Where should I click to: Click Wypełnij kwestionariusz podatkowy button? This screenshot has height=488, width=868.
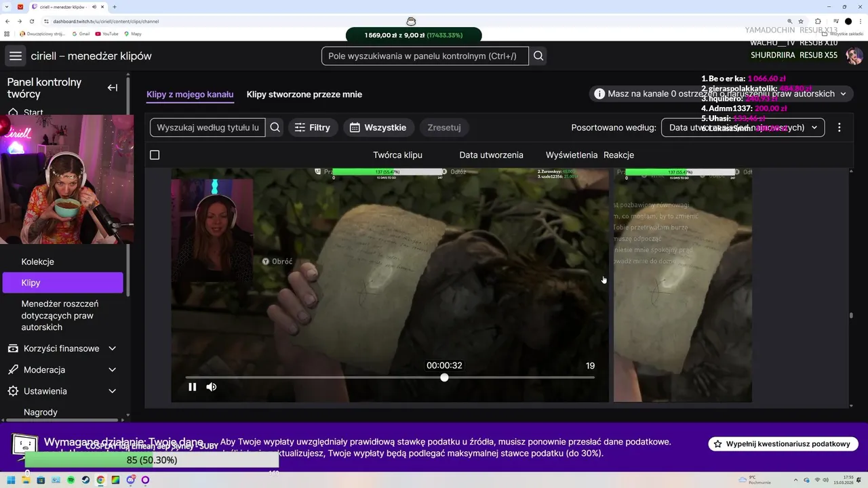click(783, 444)
